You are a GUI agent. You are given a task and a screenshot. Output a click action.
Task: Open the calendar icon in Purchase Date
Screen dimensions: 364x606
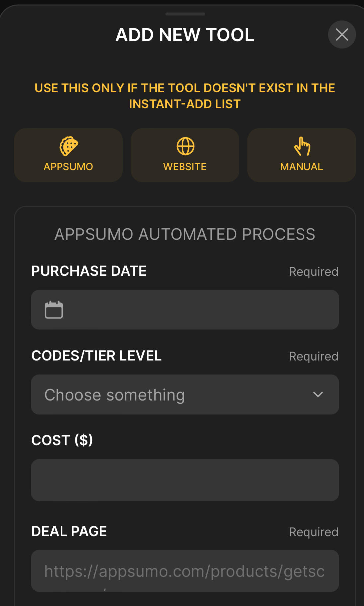54,310
